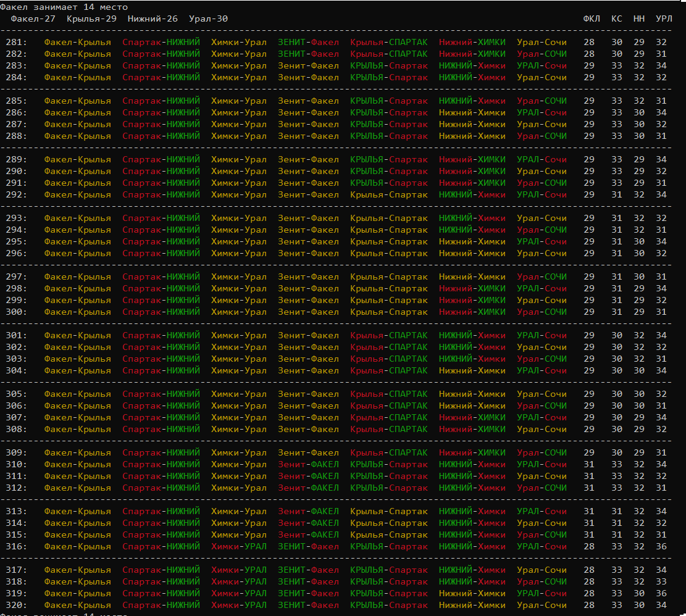Click 'УРАЛ-Сочи' in row 295

point(542,242)
